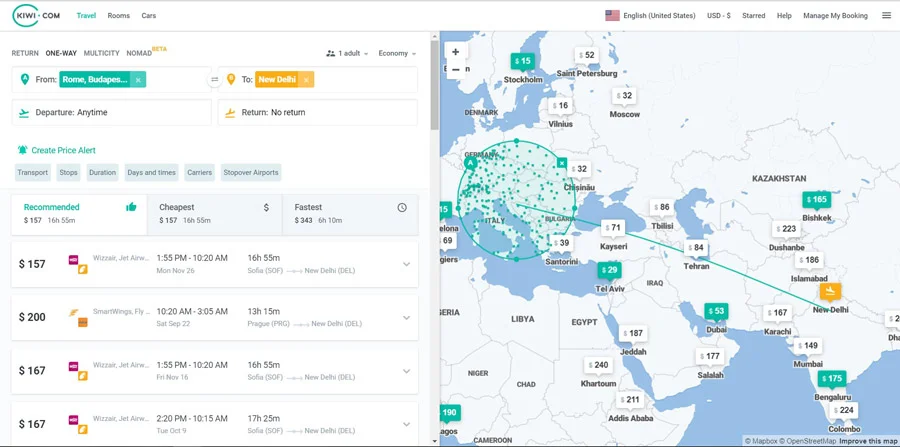
Task: Open the Rooms navigation tab
Action: [119, 15]
